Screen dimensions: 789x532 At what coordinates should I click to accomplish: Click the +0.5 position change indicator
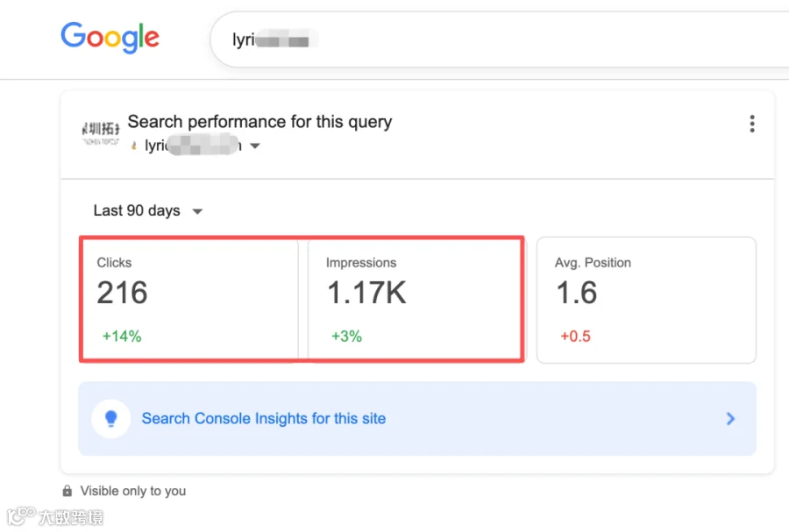576,336
